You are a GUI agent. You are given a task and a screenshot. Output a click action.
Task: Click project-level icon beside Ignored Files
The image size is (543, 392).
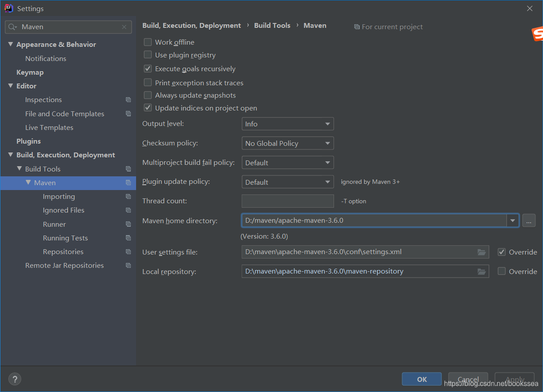(x=128, y=210)
